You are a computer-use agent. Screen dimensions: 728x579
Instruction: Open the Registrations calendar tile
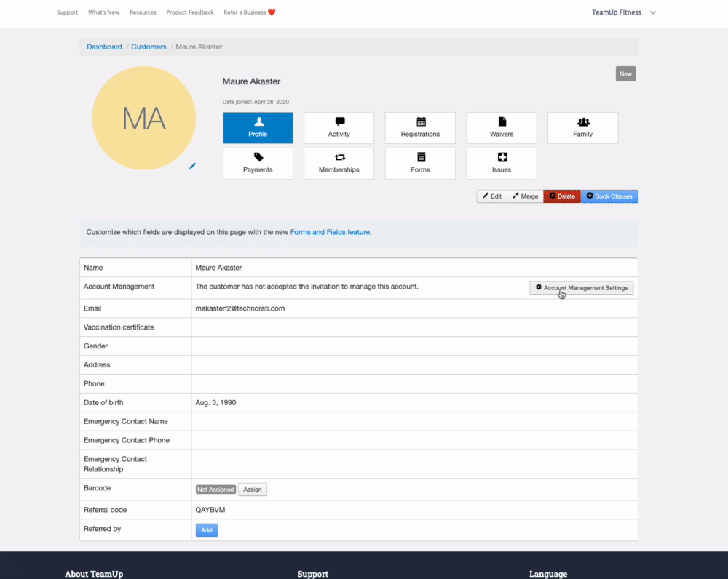(x=420, y=128)
